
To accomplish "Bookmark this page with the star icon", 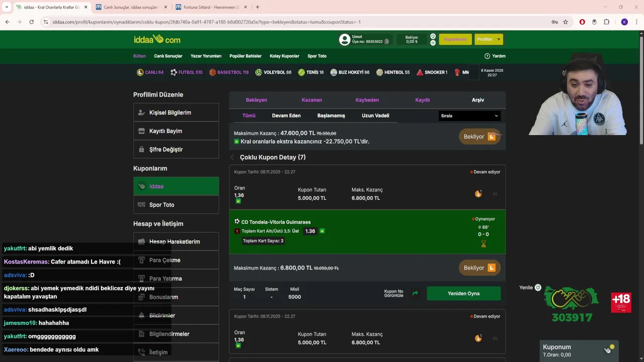I will (566, 22).
